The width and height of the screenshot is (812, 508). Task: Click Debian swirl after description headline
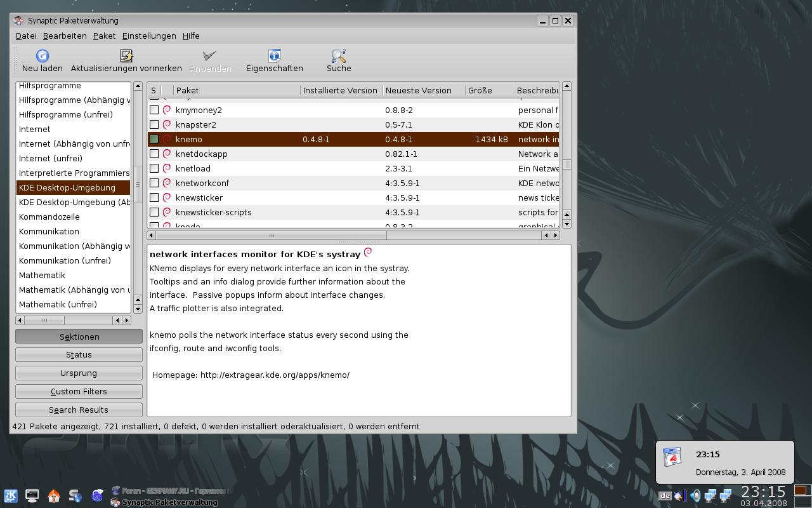pos(368,253)
